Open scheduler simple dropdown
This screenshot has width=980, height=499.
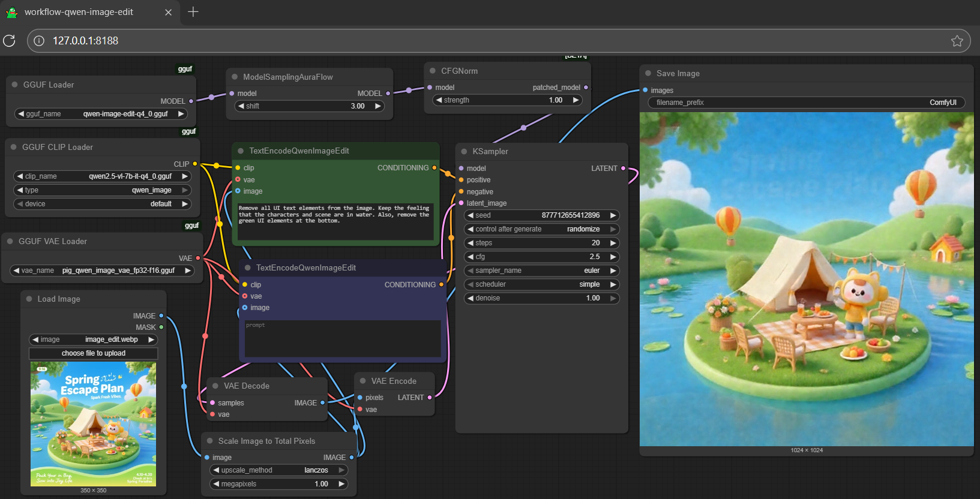pyautogui.click(x=542, y=284)
